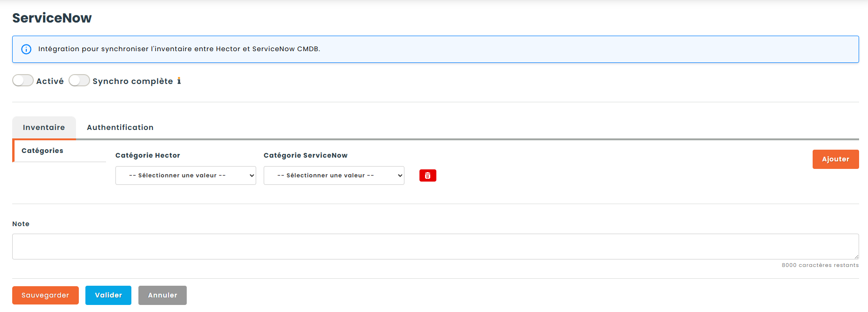Screen dimensions: 868x312
Task: Open the Catégories side section
Action: pos(43,151)
